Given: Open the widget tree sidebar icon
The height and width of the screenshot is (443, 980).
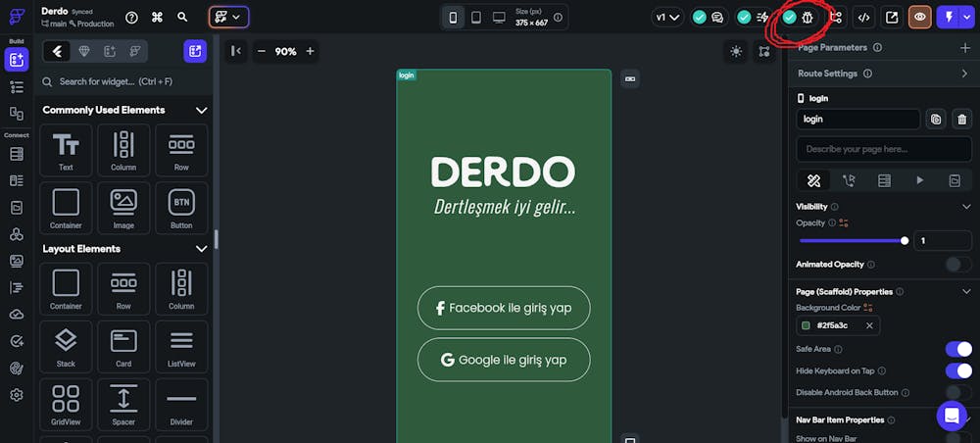Looking at the screenshot, I should pyautogui.click(x=17, y=87).
